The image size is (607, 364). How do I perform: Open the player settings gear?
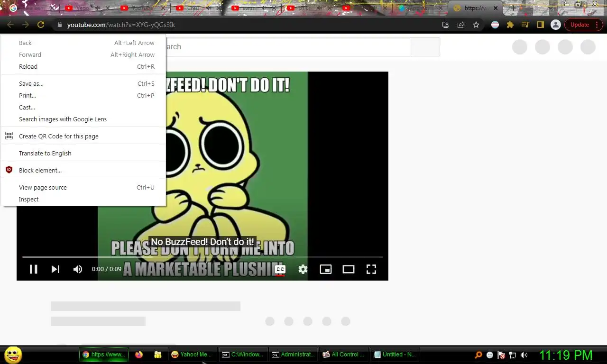coord(303,269)
